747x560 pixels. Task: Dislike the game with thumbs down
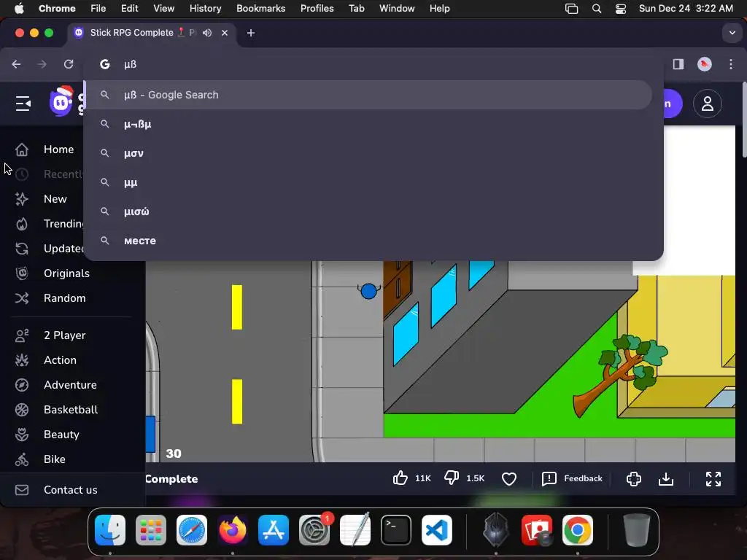coord(451,478)
